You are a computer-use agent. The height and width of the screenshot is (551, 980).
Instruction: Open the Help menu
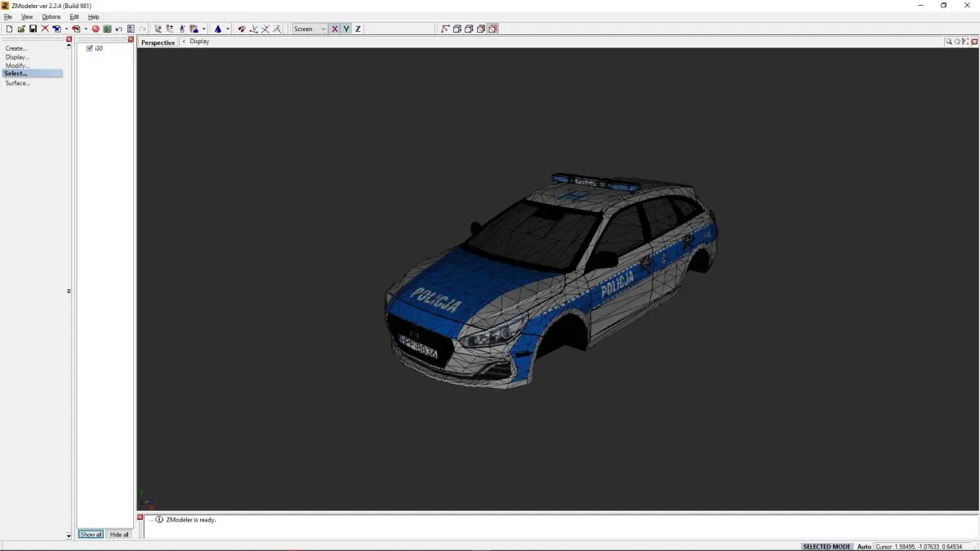coord(93,16)
